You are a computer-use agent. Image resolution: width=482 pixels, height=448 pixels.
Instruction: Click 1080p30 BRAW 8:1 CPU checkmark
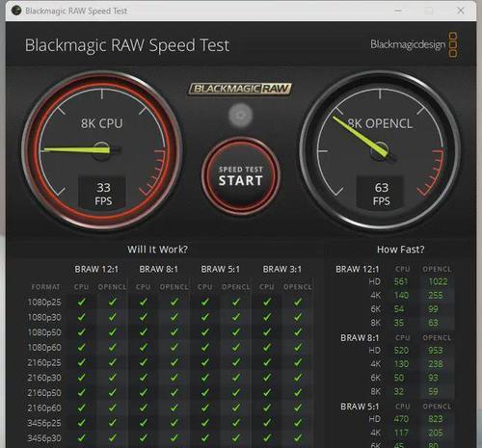click(144, 317)
